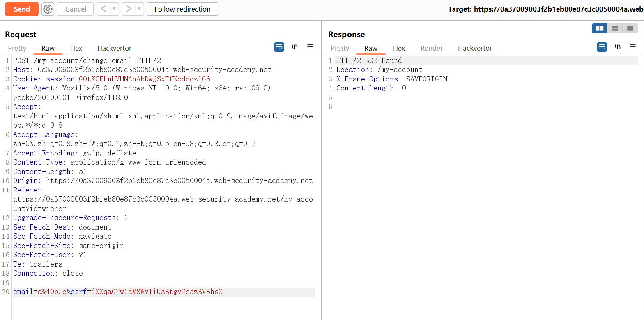This screenshot has width=644, height=320.
Task: Click the Follow redirection button
Action: (x=182, y=9)
